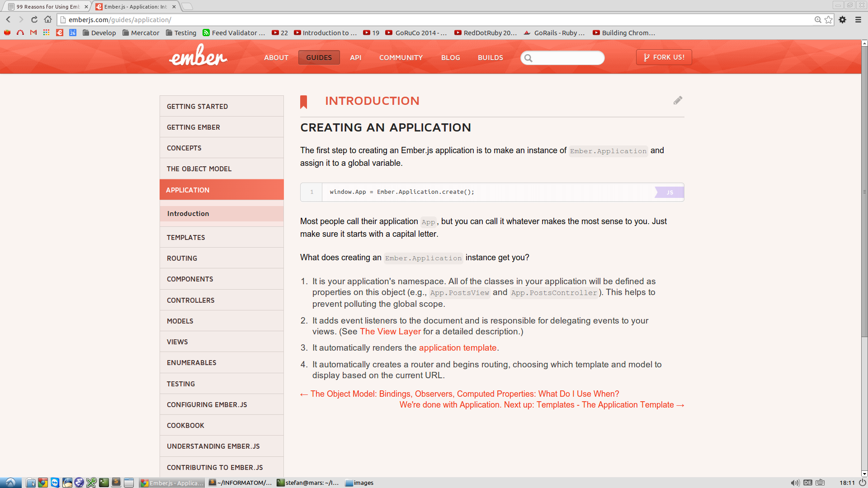The image size is (868, 488).
Task: Launch terminal from the taskbar launcher
Action: click(x=104, y=483)
